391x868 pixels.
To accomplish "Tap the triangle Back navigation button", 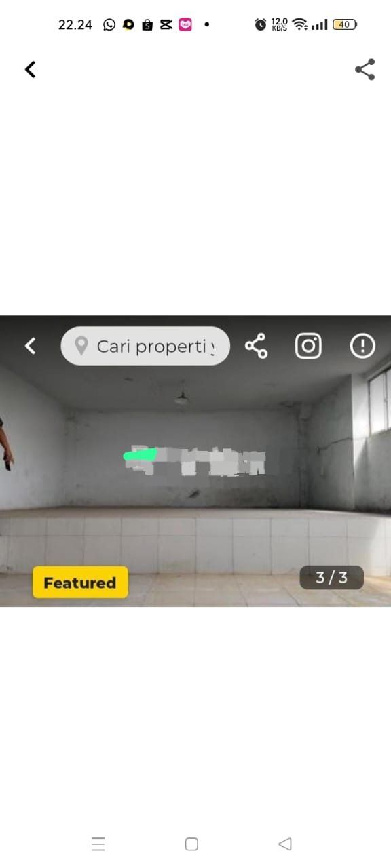I will [285, 844].
